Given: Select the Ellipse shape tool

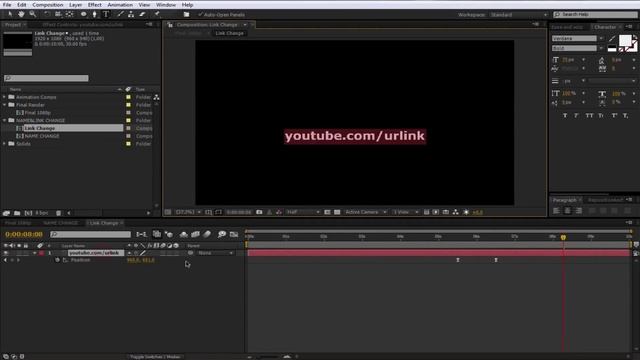Looking at the screenshot, I should pyautogui.click(x=84, y=14).
